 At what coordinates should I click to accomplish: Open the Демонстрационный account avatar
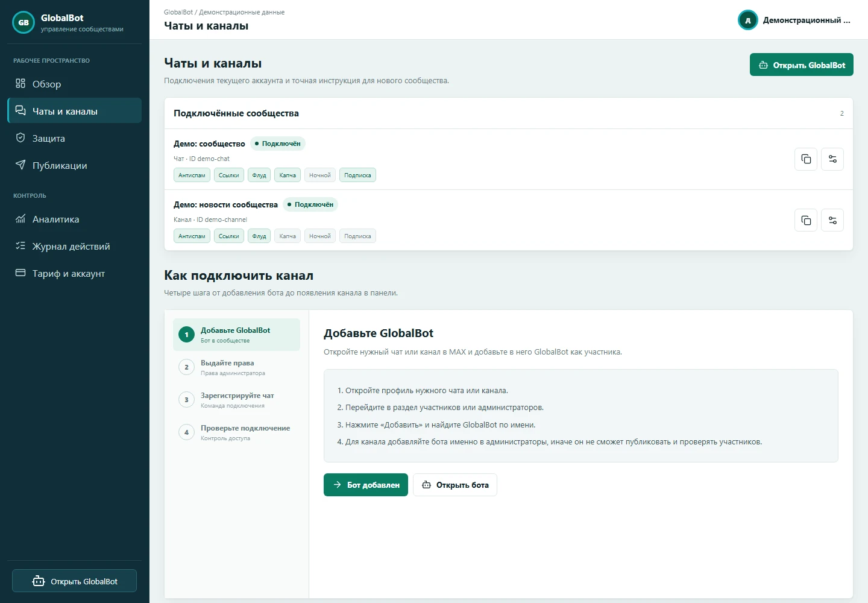(747, 21)
